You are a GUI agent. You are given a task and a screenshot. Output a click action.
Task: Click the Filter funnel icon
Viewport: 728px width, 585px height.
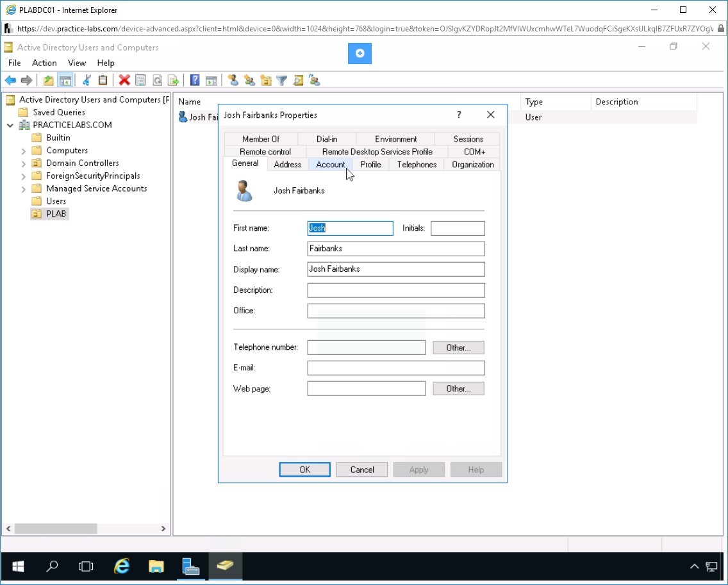[x=282, y=80]
